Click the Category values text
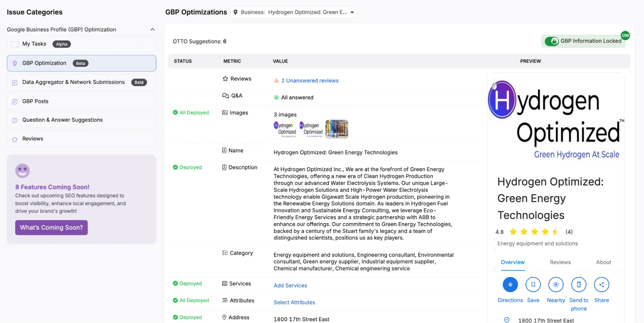The height and width of the screenshot is (323, 644). [364, 262]
